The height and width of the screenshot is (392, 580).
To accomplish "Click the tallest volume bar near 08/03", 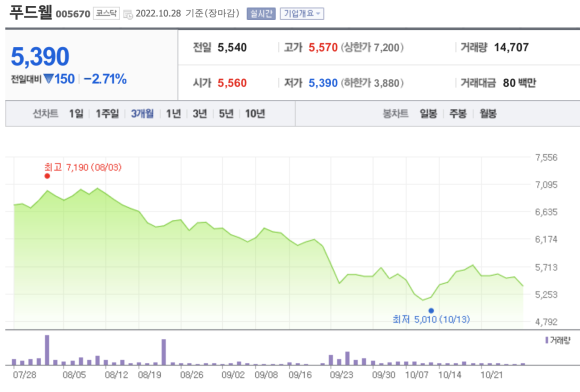I will point(47,350).
